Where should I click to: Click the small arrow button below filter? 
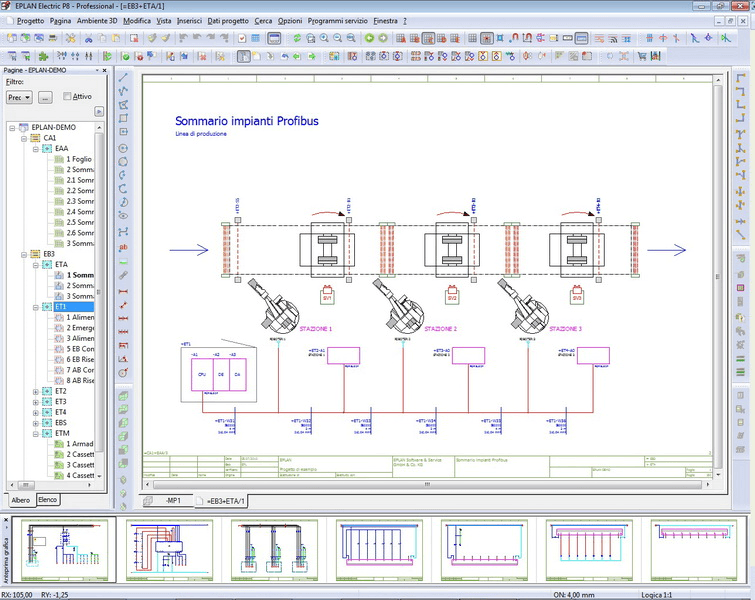pos(99,112)
